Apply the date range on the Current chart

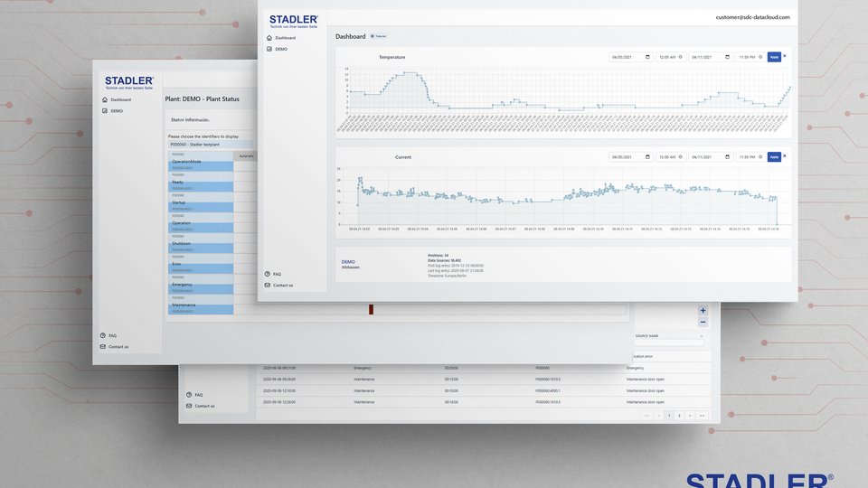point(774,157)
